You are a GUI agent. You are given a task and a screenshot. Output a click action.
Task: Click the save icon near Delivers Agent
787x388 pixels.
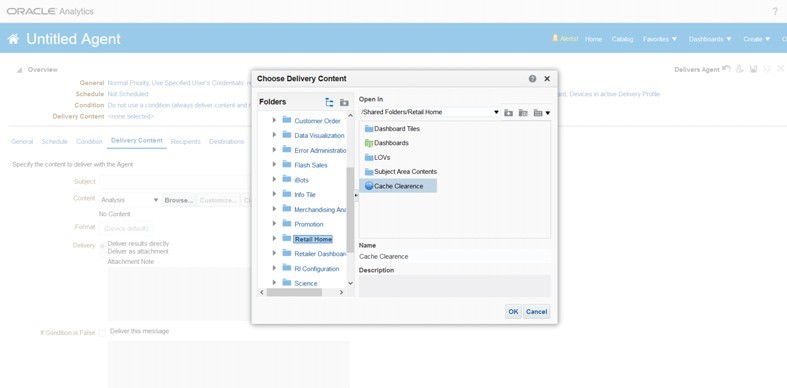pyautogui.click(x=753, y=69)
